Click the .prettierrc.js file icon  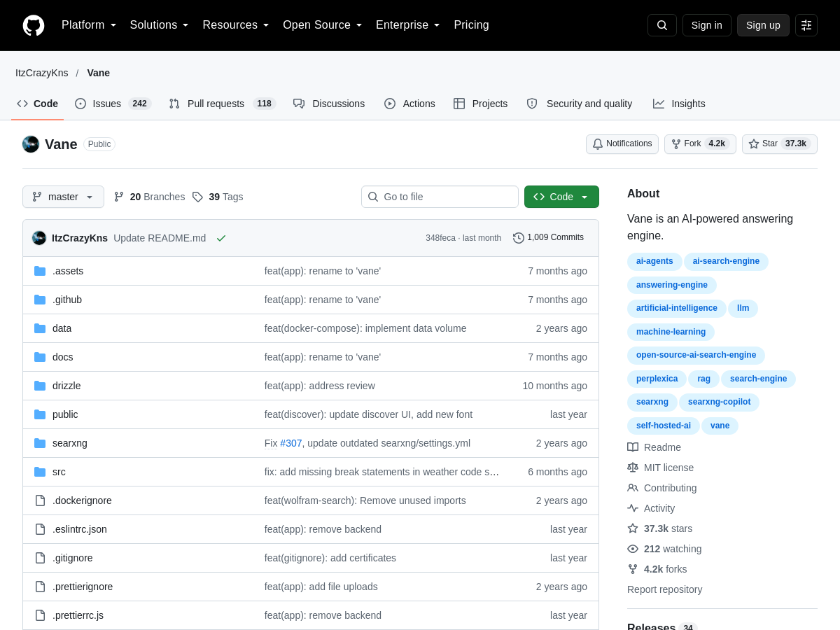click(x=40, y=615)
